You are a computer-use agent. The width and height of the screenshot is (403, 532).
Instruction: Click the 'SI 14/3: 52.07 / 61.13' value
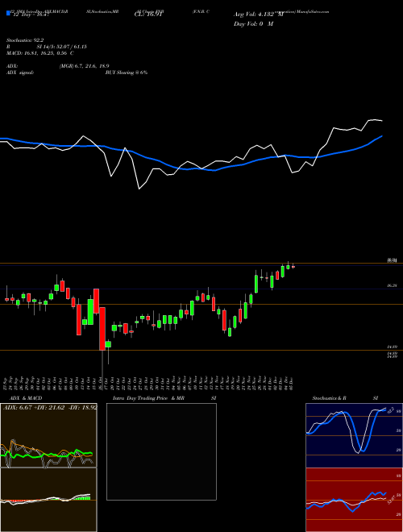61,47
